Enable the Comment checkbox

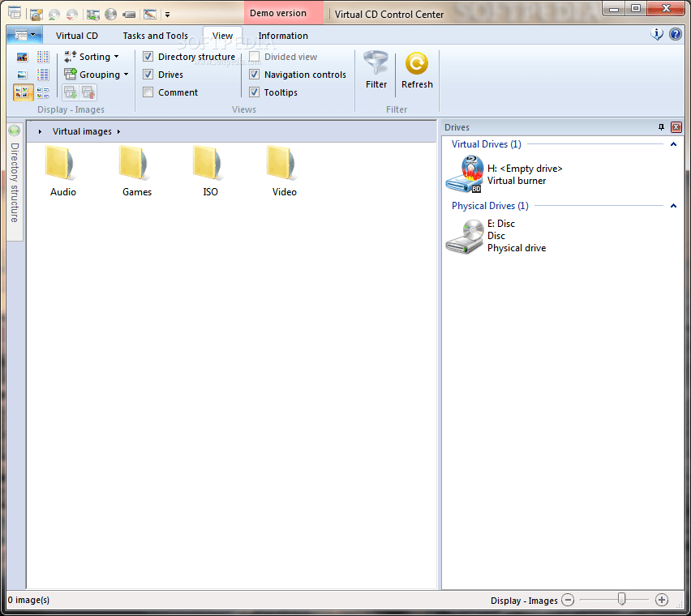point(148,92)
